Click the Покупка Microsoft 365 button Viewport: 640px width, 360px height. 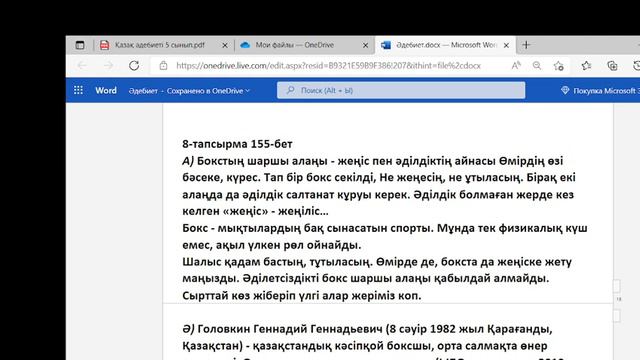pos(600,91)
